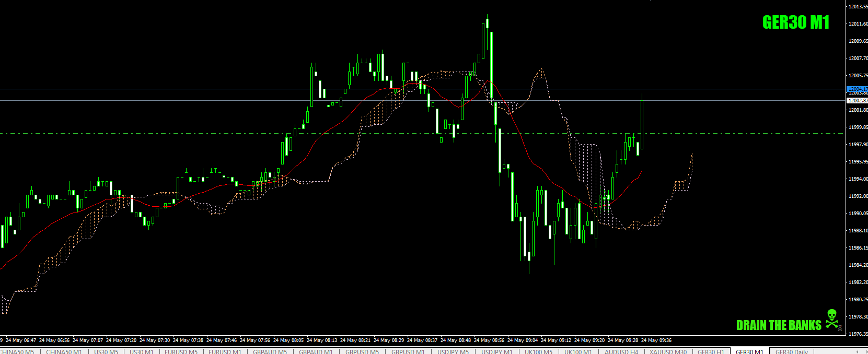Select the active GER30 M1 tab
Viewport: 868px width, 354px height.
[749, 351]
